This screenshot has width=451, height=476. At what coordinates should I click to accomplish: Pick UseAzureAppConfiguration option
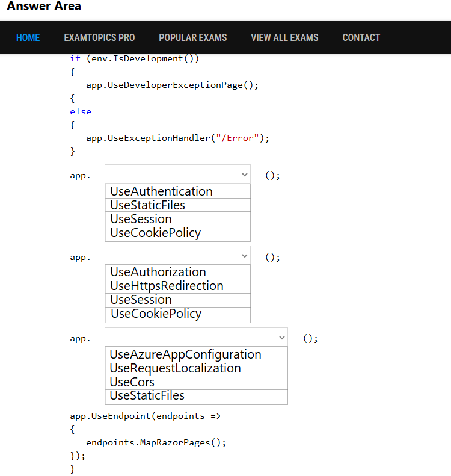click(x=196, y=354)
